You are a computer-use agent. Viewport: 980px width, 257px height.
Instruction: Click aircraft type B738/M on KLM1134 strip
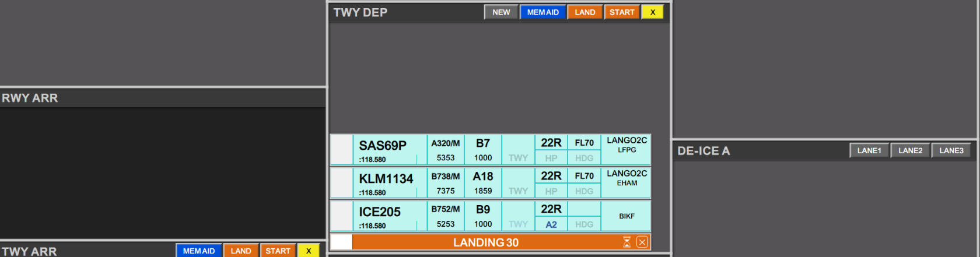[446, 177]
